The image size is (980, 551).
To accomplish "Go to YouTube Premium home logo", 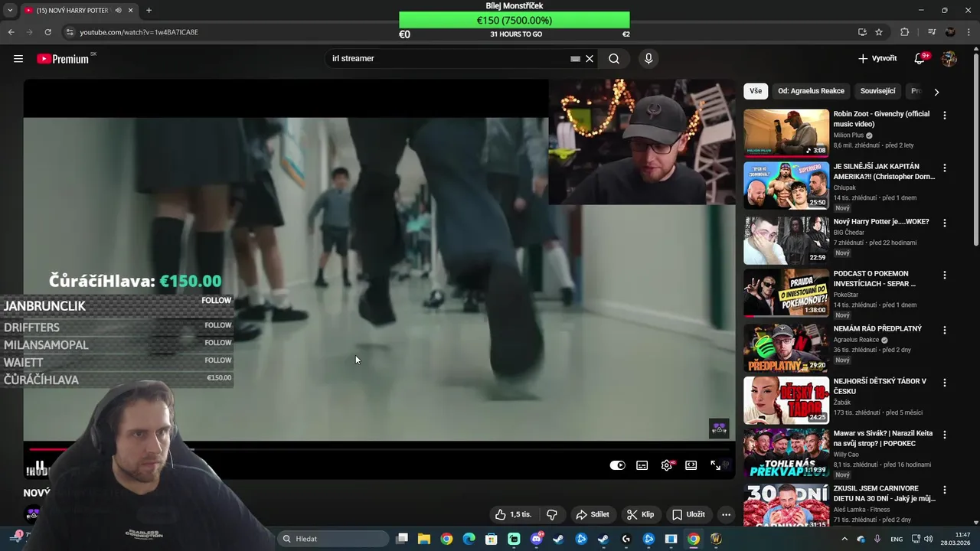I will (x=63, y=59).
